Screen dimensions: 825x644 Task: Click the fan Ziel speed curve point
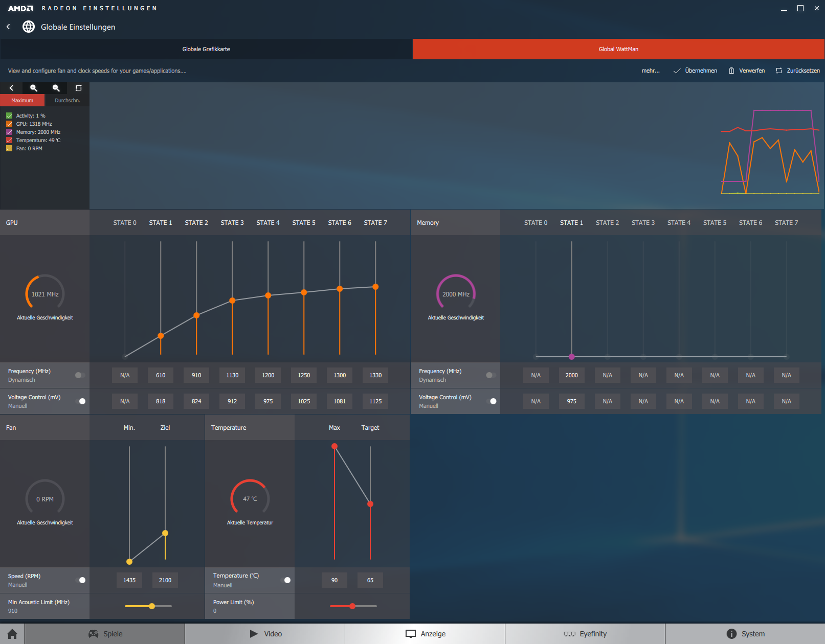tap(165, 533)
